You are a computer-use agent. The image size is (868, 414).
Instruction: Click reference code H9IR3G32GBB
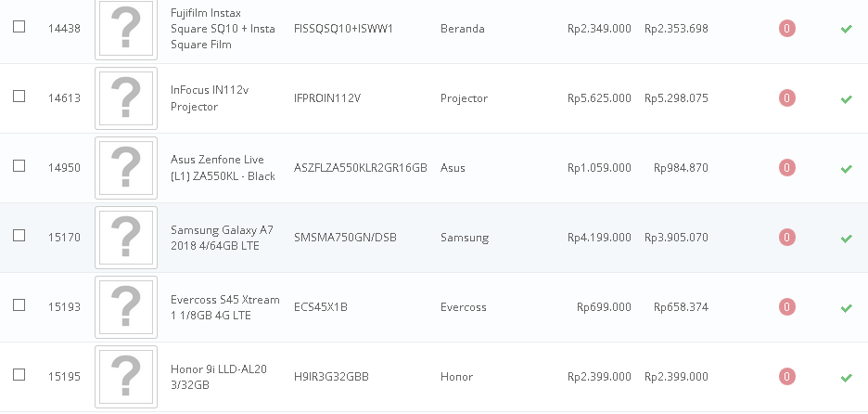click(x=331, y=377)
